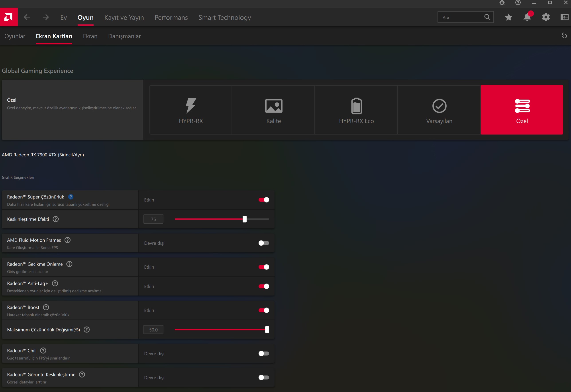
Task: Open the bug report icon
Action: (502, 3)
